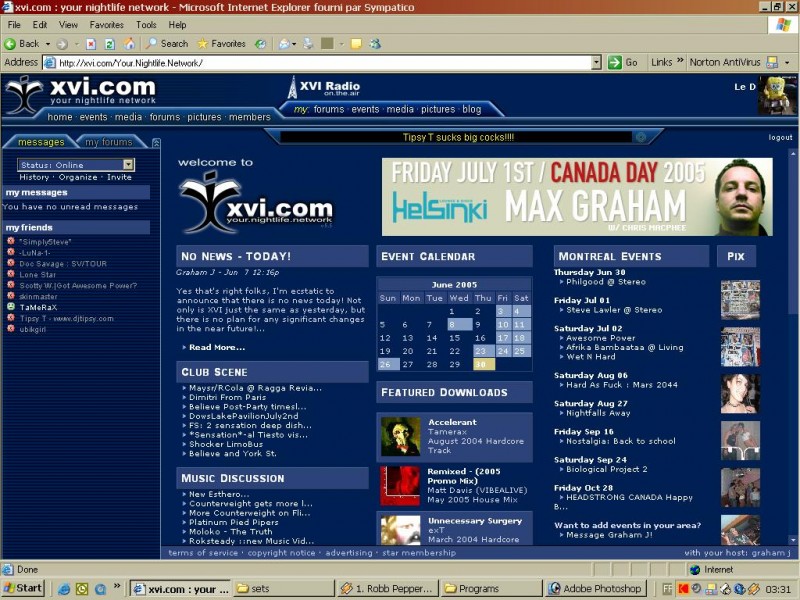Click the events link in main navigation

(93, 117)
